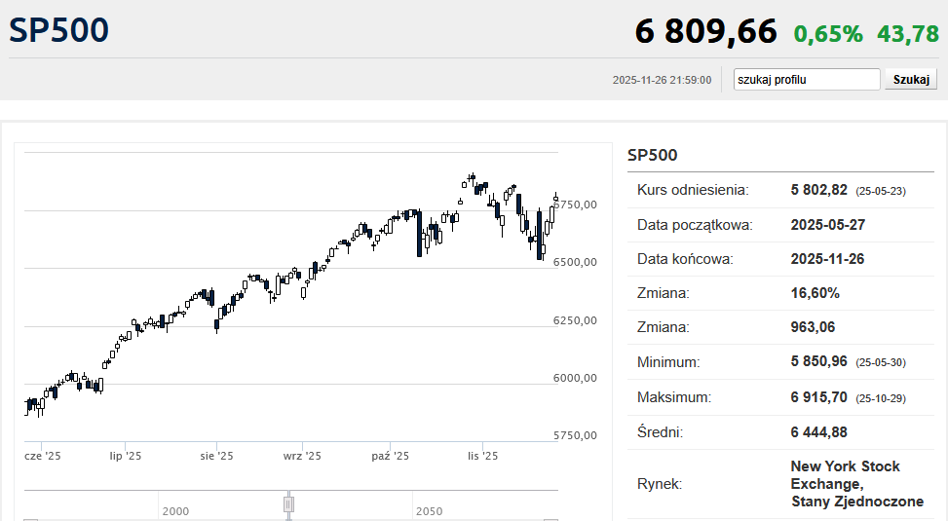Click the 2050 label in the navigator

click(430, 511)
